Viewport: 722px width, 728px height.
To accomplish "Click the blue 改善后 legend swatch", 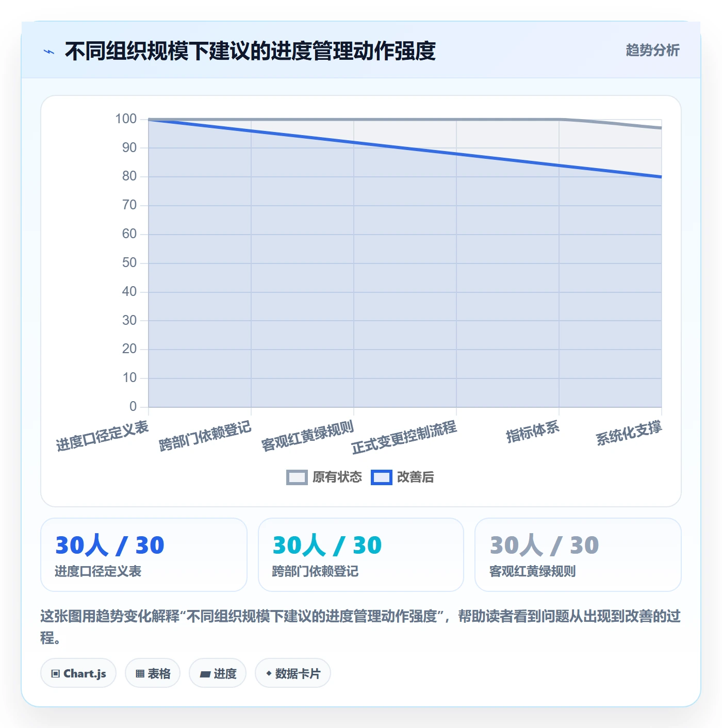I will point(382,477).
